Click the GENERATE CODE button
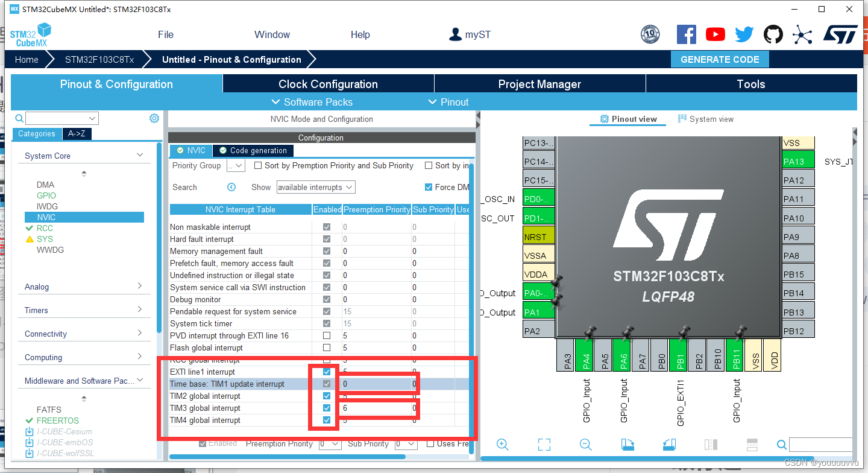The image size is (868, 473). 720,59
